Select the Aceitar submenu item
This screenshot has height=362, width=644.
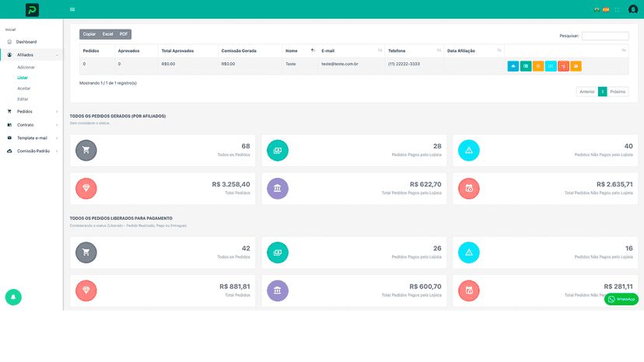click(x=24, y=89)
